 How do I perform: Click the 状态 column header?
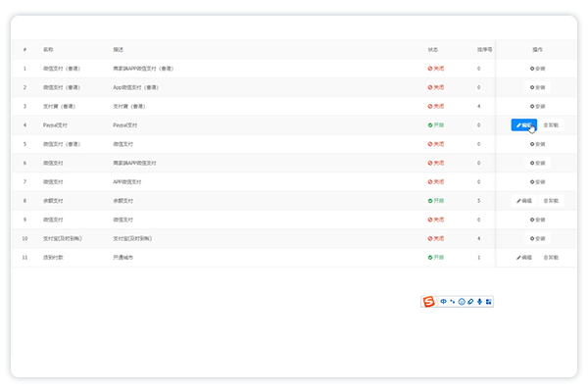(x=433, y=49)
